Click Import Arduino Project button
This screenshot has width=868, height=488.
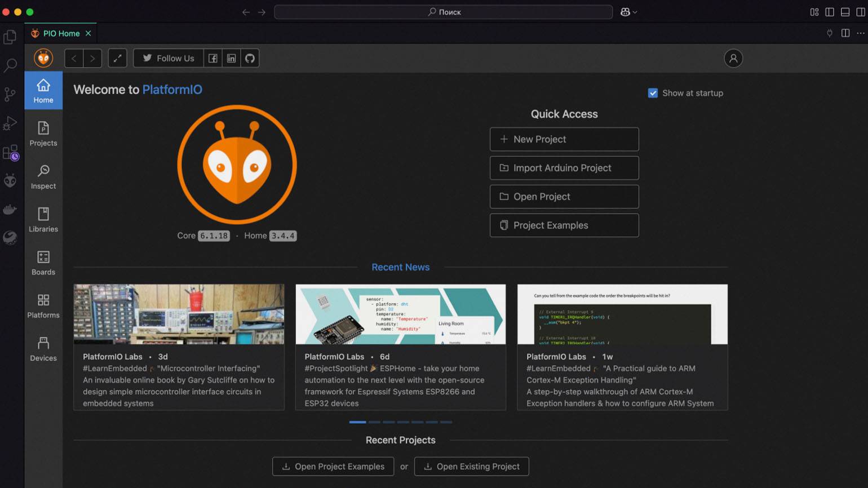click(564, 168)
